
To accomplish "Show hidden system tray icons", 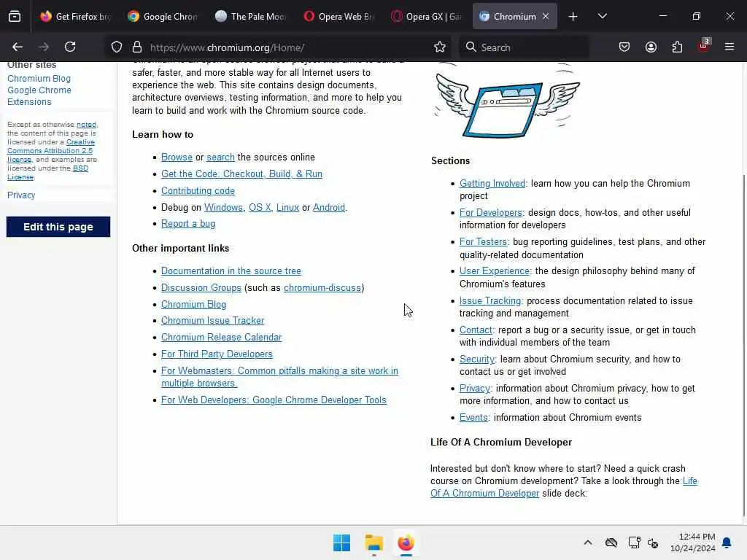I will [x=588, y=542].
